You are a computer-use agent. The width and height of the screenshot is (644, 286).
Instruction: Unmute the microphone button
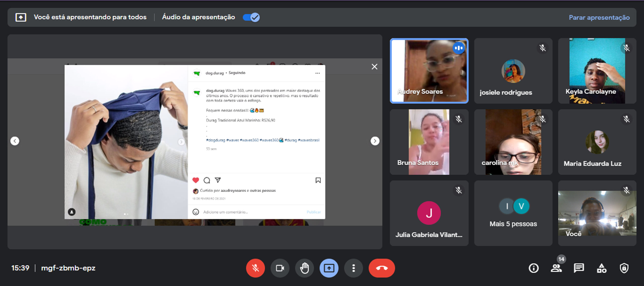coord(255,268)
